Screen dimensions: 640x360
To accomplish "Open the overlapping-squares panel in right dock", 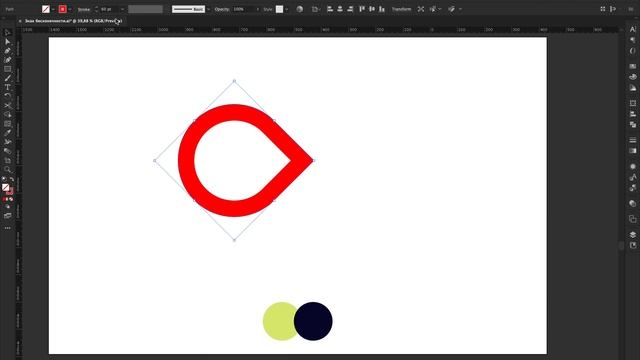I will [x=633, y=219].
